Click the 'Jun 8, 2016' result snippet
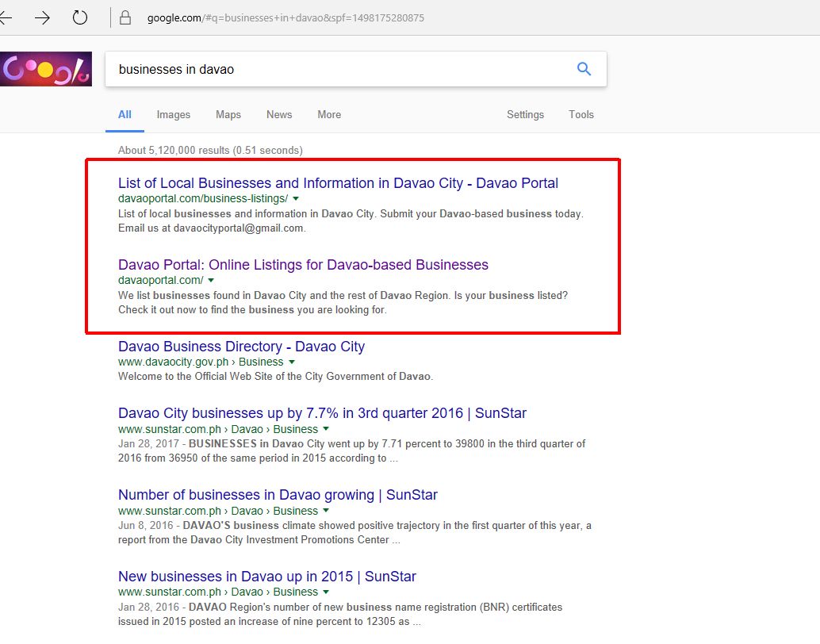 354,532
